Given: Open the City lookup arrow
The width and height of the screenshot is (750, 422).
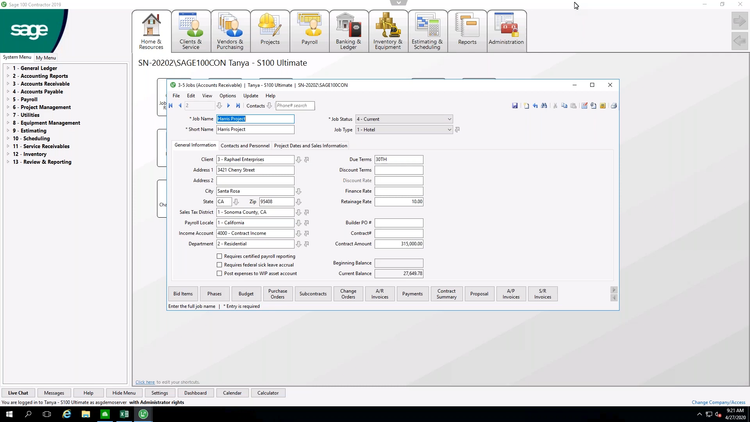Looking at the screenshot, I should pos(298,191).
